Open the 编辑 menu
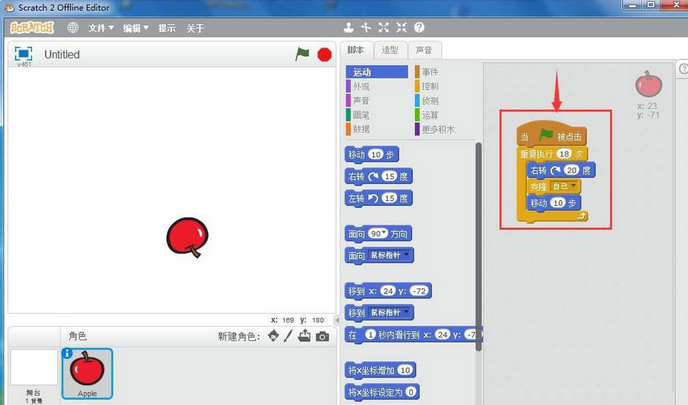Viewport: 688px width, 405px height. click(x=134, y=28)
